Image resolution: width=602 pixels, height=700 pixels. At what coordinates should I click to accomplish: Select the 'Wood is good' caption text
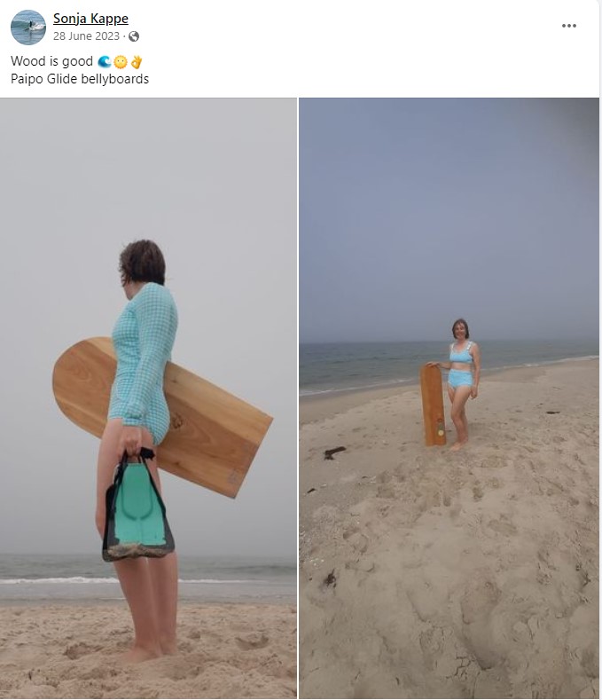[x=51, y=61]
